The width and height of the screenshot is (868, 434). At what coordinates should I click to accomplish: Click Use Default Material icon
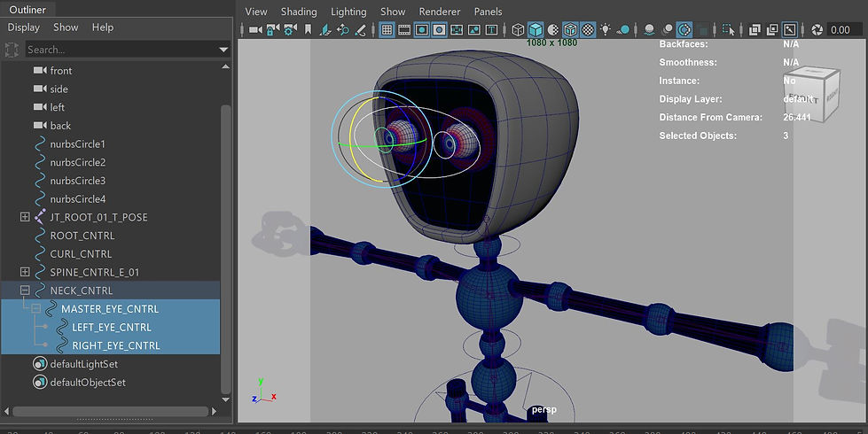tap(552, 30)
